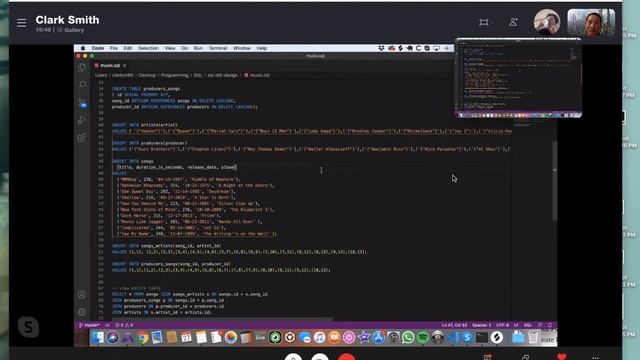Image resolution: width=640 pixels, height=360 pixels.
Task: Open the File menu
Action: [x=113, y=48]
